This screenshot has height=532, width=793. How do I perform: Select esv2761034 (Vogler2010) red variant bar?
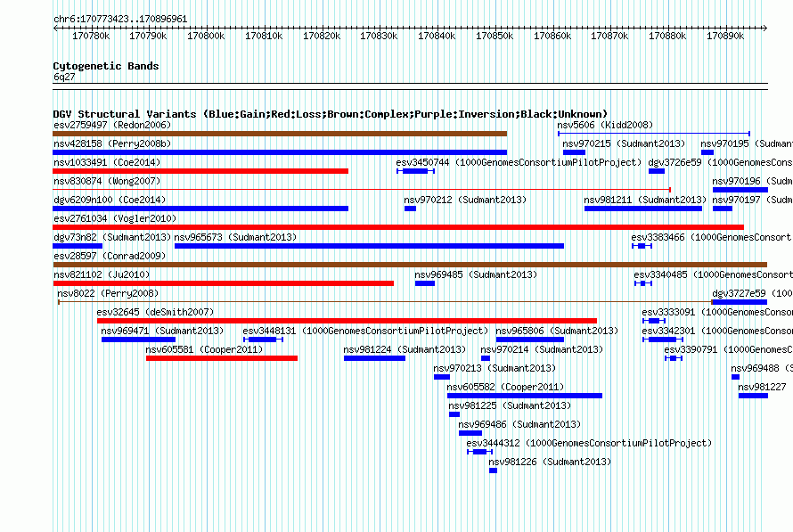click(398, 227)
